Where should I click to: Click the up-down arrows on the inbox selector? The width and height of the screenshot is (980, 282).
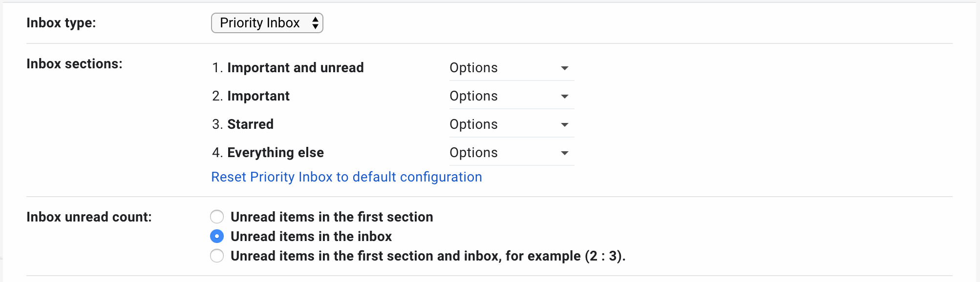317,22
